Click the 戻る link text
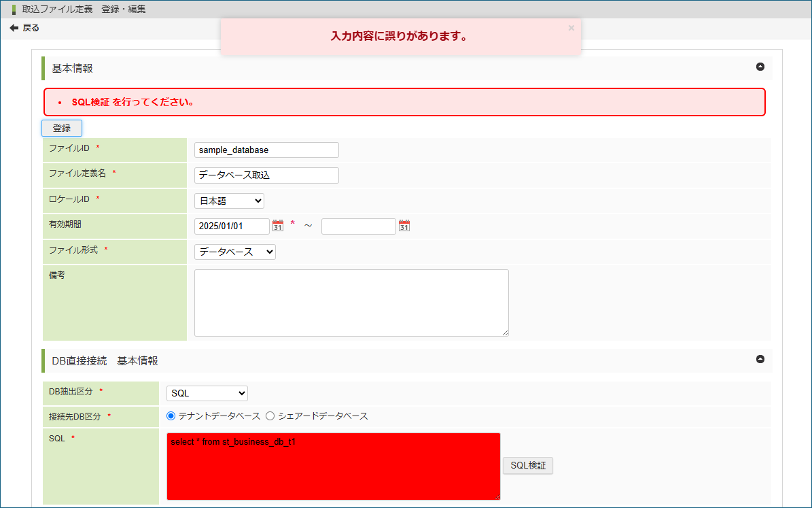Viewport: 812px width, 508px height. click(x=31, y=28)
